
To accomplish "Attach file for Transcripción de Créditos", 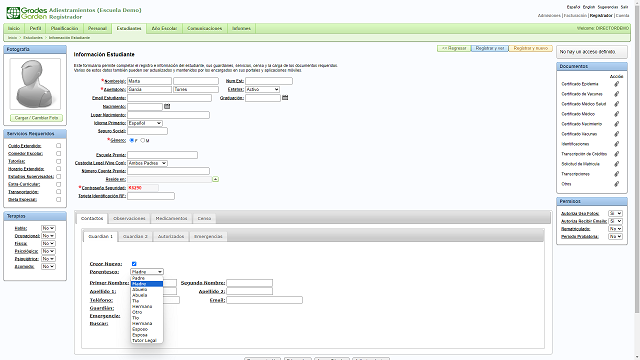I will click(616, 154).
